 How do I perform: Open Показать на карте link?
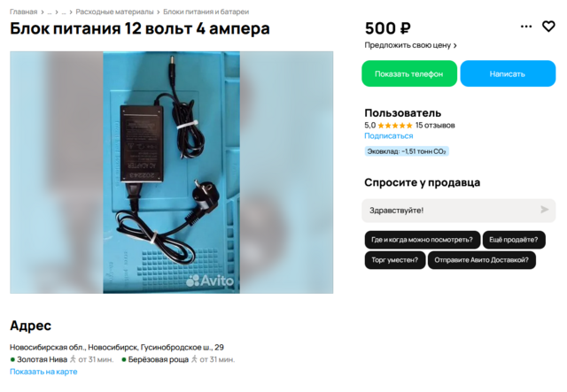[x=43, y=372]
